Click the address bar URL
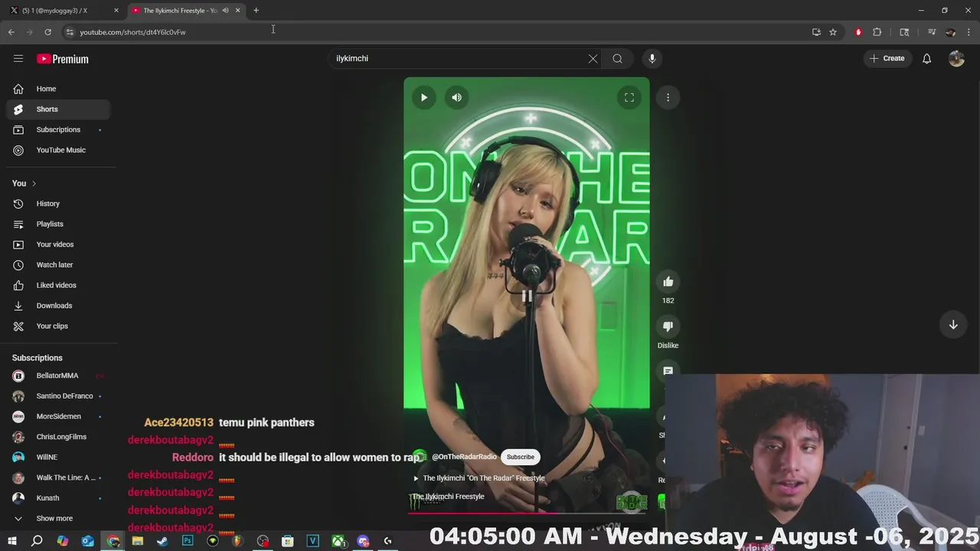 pyautogui.click(x=132, y=32)
